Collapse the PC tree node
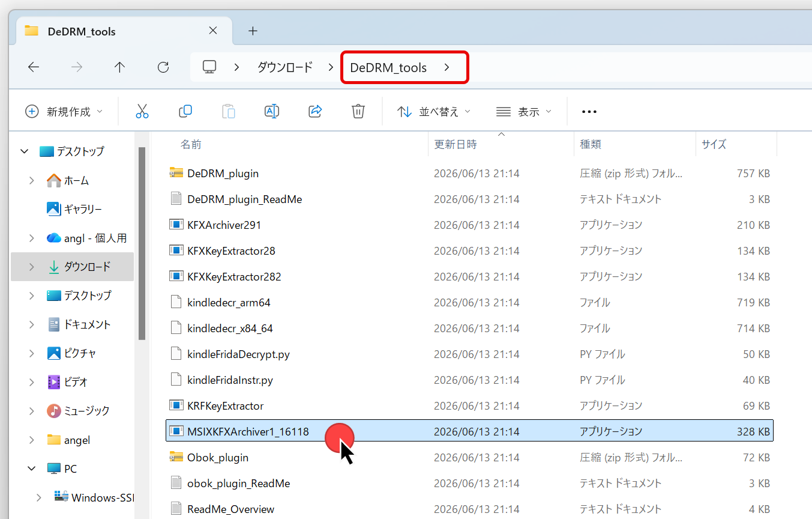Screen dimensions: 812x519 point(32,469)
